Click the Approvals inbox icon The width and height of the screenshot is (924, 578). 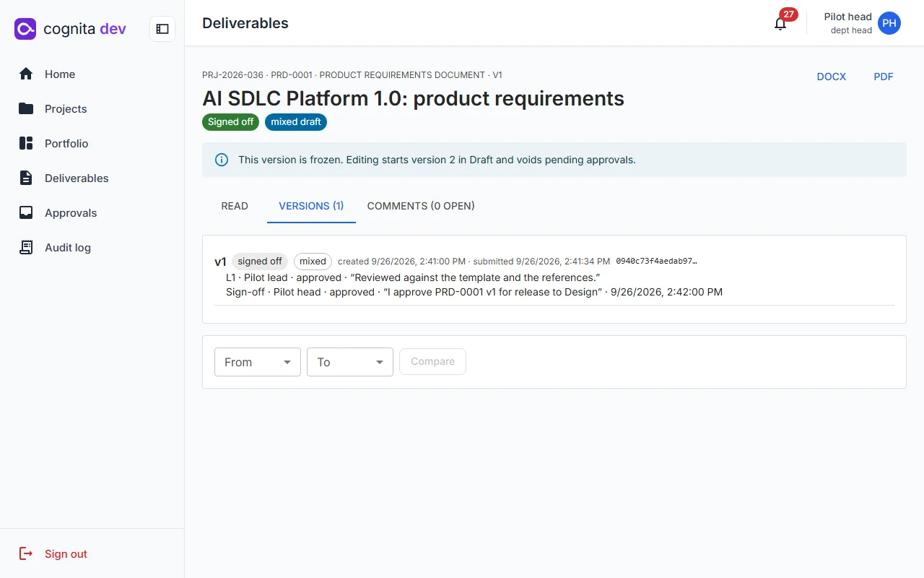pyautogui.click(x=26, y=212)
